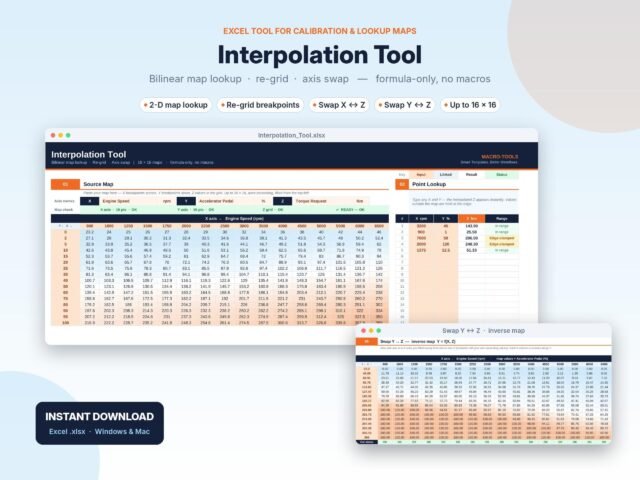Viewport: 640px width, 480px height.
Task: Click the orange 'Z Nm' column header in Point Lookup
Action: point(471,219)
